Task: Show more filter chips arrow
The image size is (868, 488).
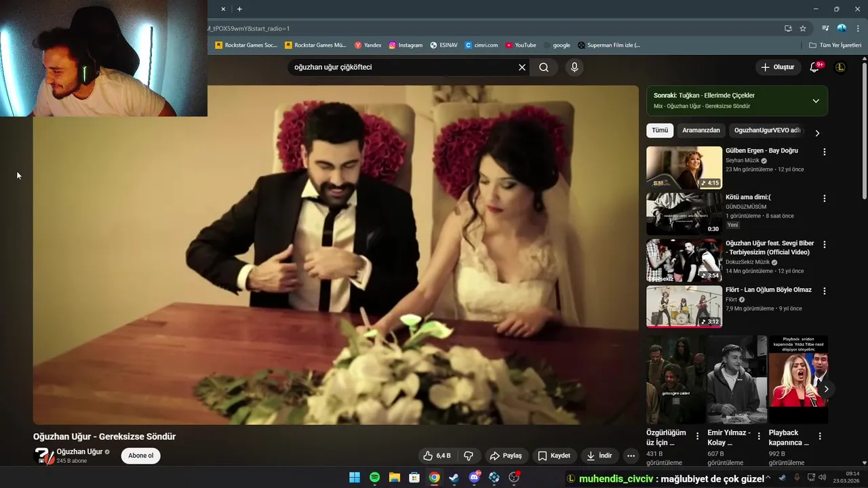Action: click(817, 133)
